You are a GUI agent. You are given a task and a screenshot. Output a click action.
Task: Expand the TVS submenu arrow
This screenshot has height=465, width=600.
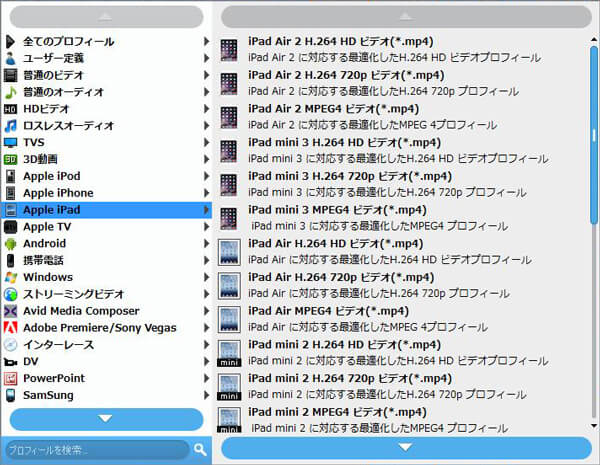tap(206, 142)
